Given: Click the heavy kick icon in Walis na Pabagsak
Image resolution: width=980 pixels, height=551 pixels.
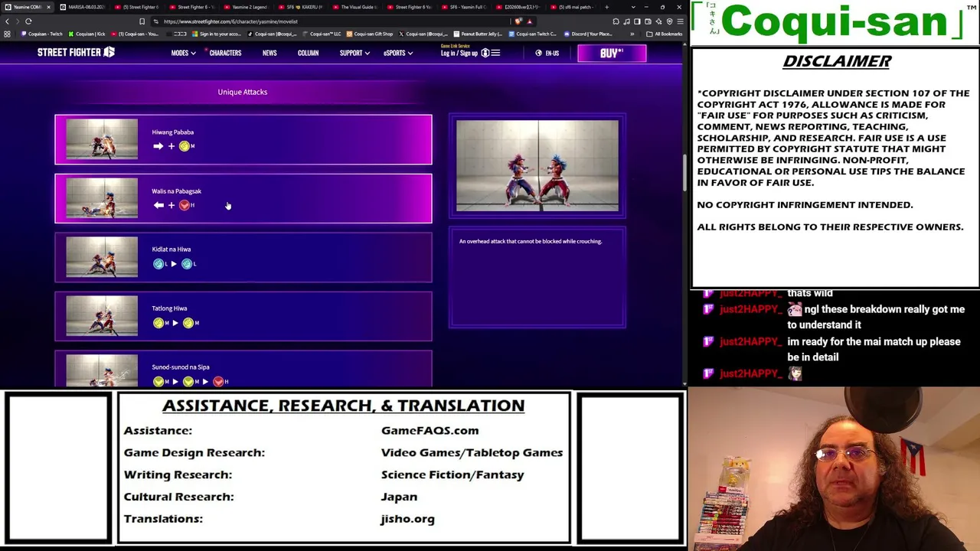Looking at the screenshot, I should pos(185,205).
